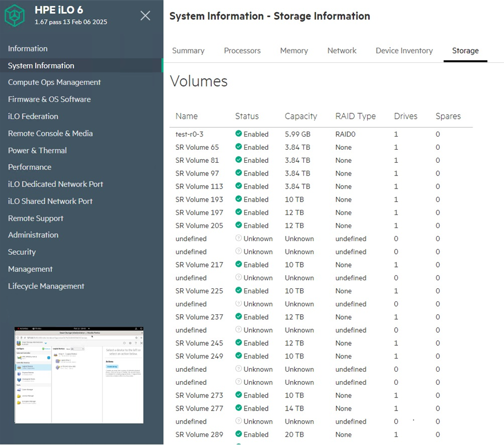The image size is (504, 446).
Task: Click the 5.99 GB capacity value
Action: [x=298, y=134]
